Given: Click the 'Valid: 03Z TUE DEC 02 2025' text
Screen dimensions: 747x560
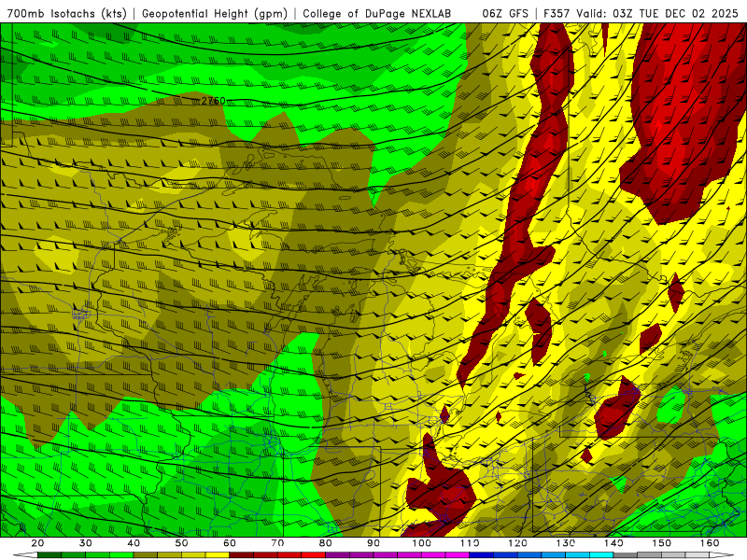Looking at the screenshot, I should [x=657, y=13].
